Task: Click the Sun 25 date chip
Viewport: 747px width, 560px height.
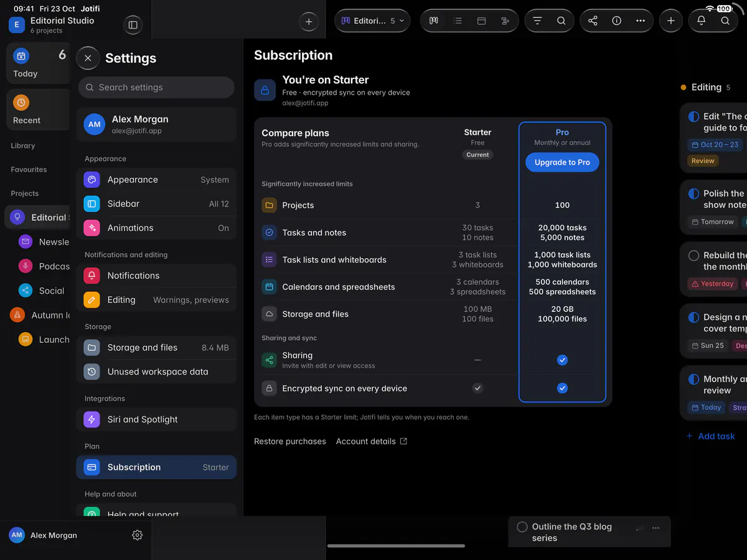Action: [707, 345]
